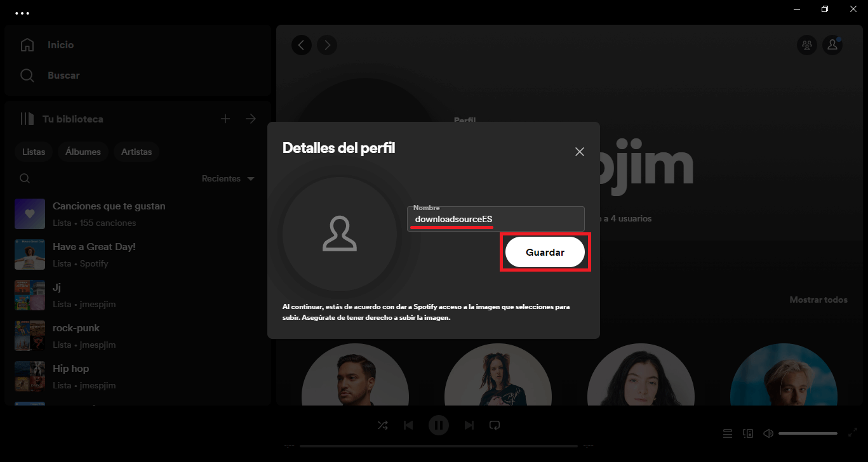Pause playback button
This screenshot has height=462, width=868.
(438, 425)
